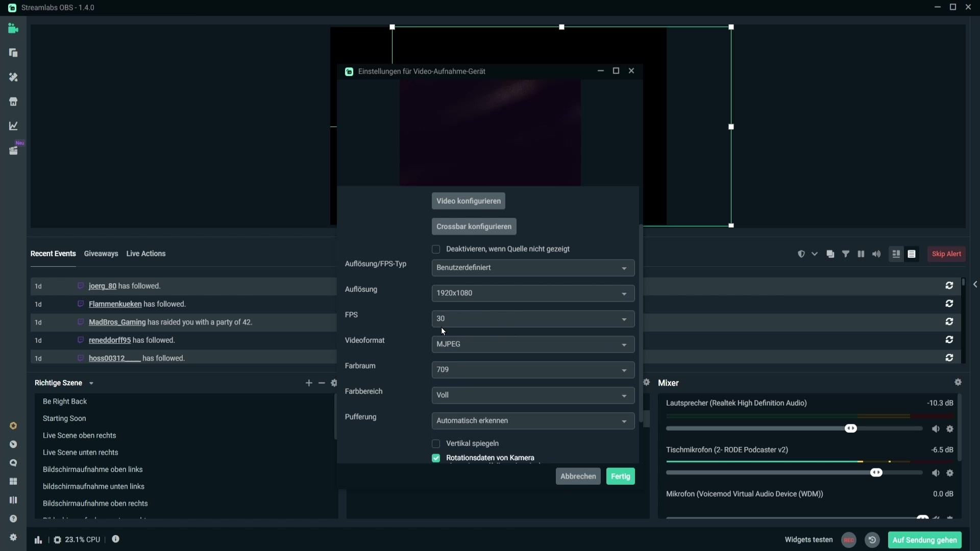The height and width of the screenshot is (551, 980).
Task: Open the Themes library in left sidebar
Action: tap(13, 77)
